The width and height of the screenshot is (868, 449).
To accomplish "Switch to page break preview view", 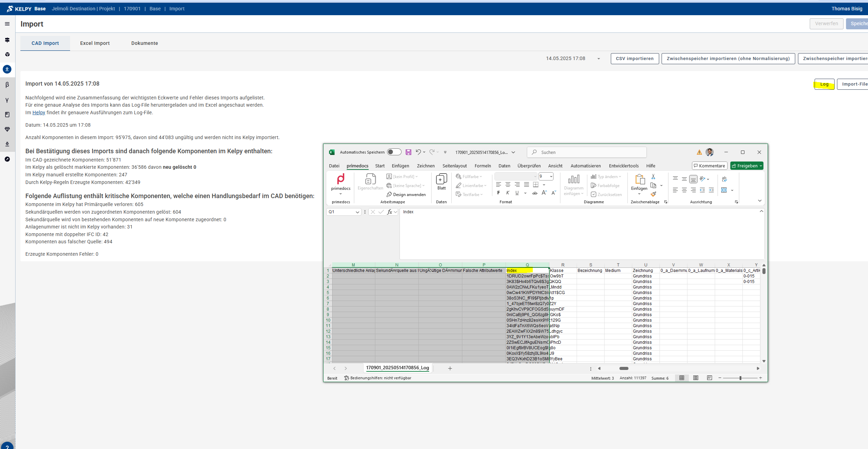I will [710, 378].
